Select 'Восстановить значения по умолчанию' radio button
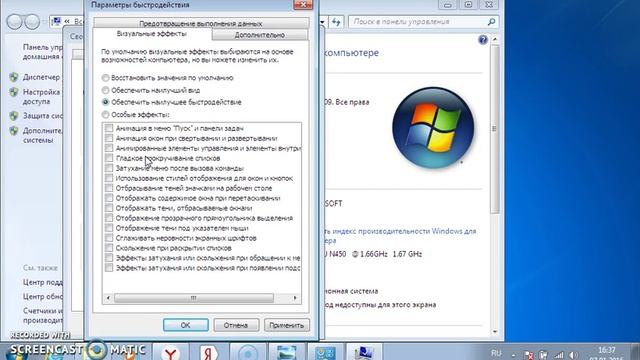Image resolution: width=640 pixels, height=360 pixels. [x=105, y=78]
